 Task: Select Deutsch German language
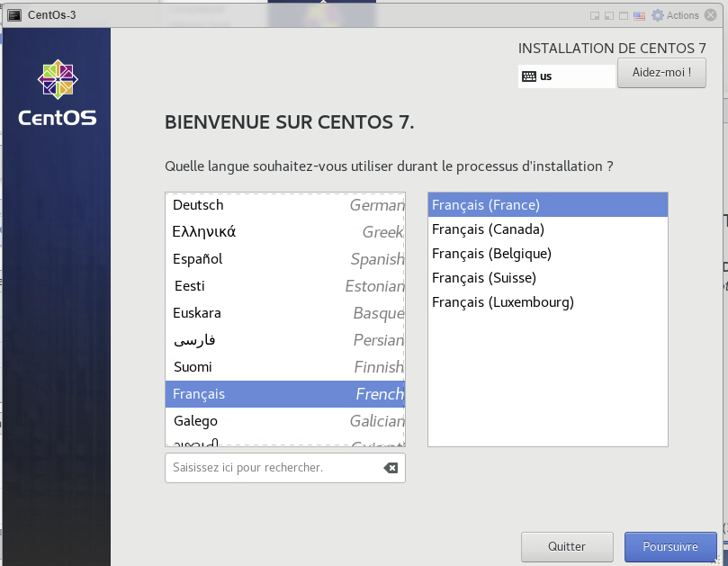coord(285,205)
